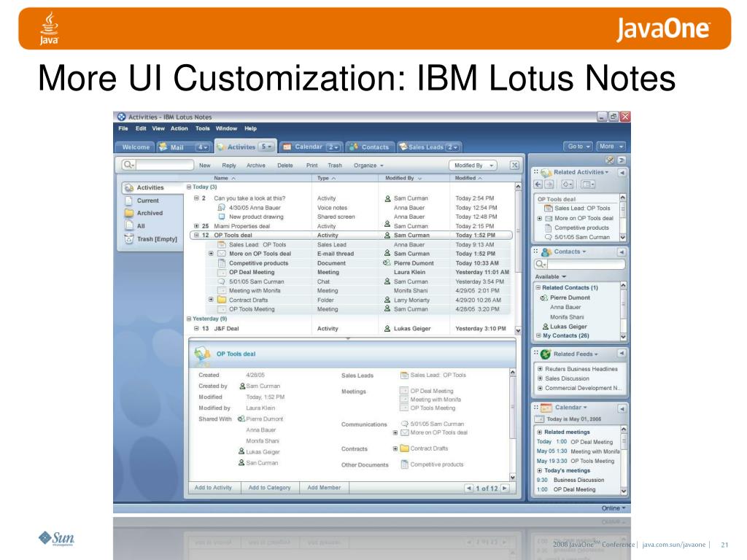
Task: Expand Reuters Business Headlines feed
Action: pos(540,369)
